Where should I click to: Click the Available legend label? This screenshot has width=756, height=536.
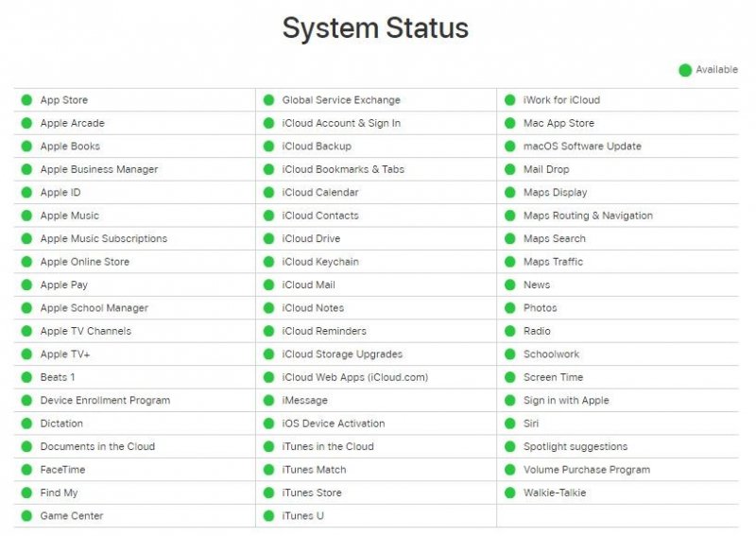point(717,70)
